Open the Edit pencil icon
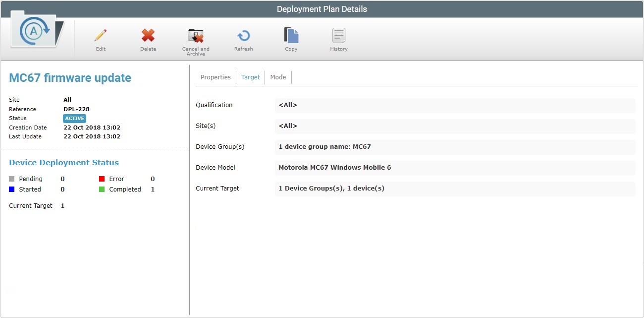644x318 pixels. coord(101,36)
